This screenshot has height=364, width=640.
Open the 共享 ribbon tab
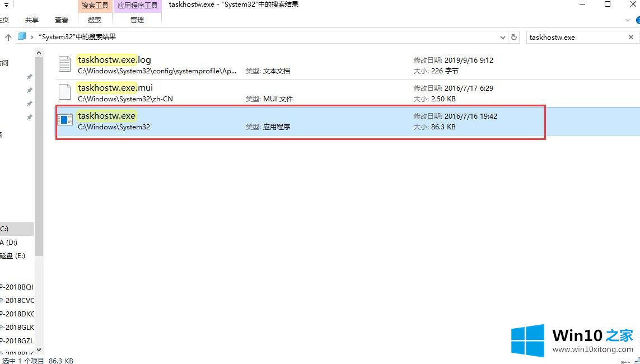point(32,20)
